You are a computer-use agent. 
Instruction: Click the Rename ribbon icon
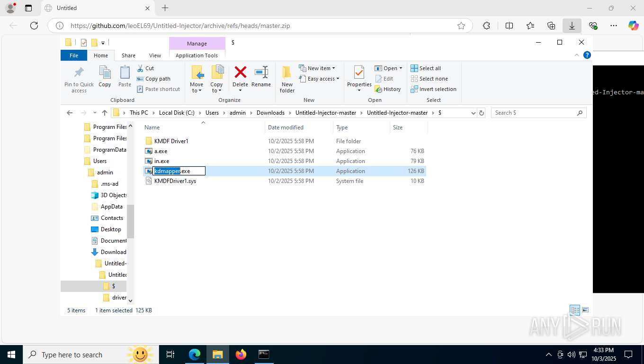(261, 77)
